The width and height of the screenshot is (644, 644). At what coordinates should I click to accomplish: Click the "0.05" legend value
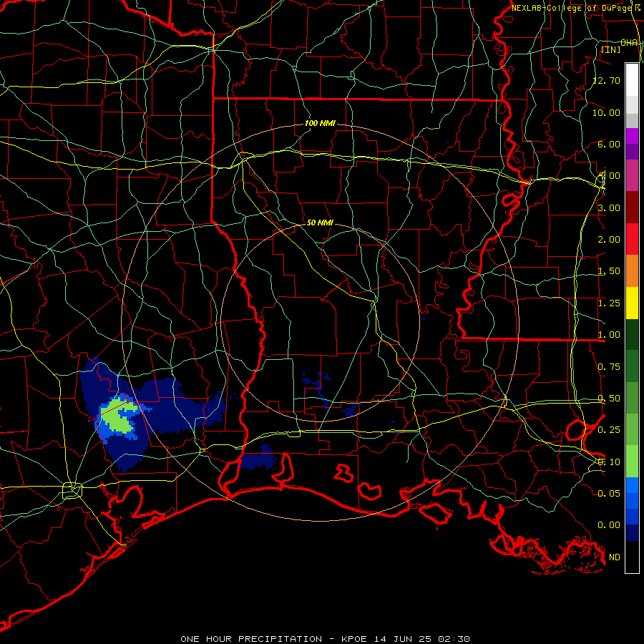pos(609,493)
